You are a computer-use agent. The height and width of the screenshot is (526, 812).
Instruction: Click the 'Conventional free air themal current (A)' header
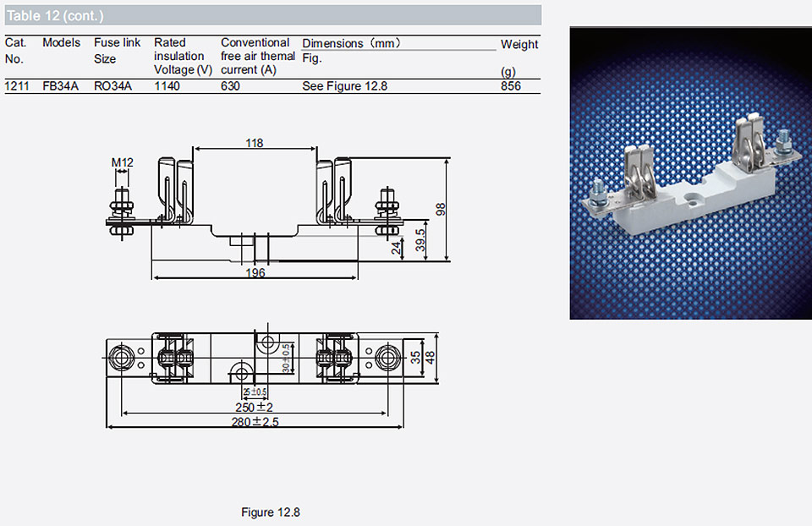pyautogui.click(x=257, y=56)
